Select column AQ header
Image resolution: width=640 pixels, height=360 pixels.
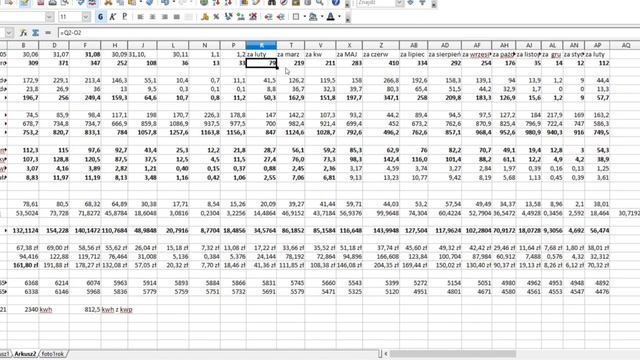(x=626, y=45)
